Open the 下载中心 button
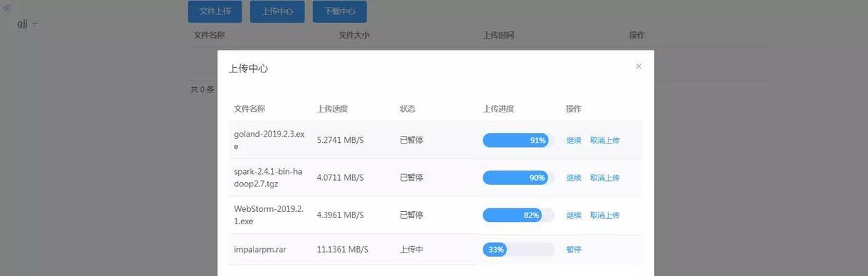 (340, 12)
